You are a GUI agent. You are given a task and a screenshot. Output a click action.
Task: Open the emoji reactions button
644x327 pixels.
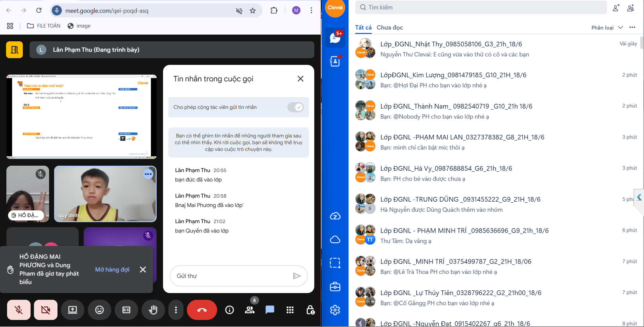click(x=99, y=310)
